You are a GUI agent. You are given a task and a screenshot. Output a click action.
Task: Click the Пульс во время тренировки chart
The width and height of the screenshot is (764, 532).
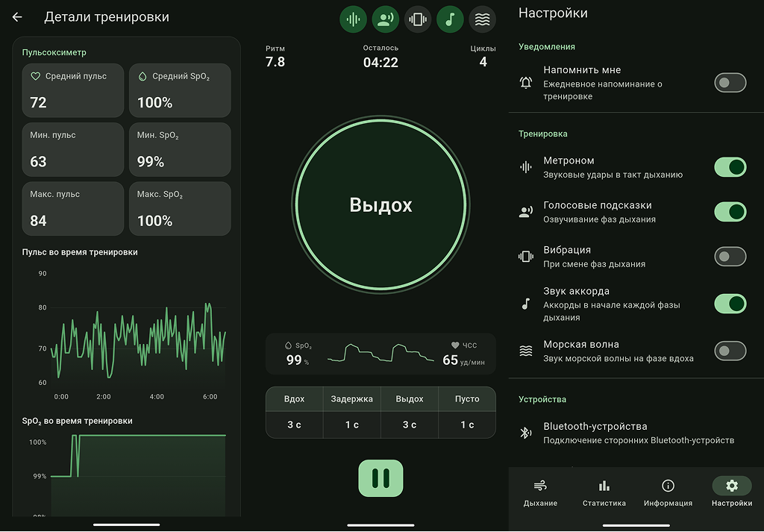[131, 337]
